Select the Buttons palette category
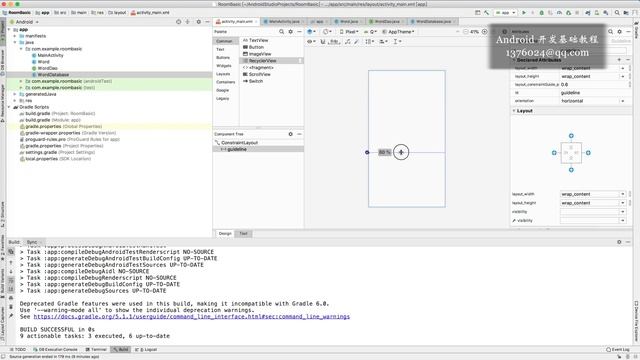640x360 pixels. click(223, 58)
